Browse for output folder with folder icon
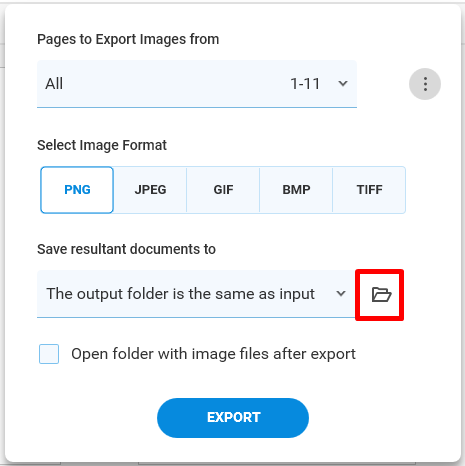 point(381,295)
